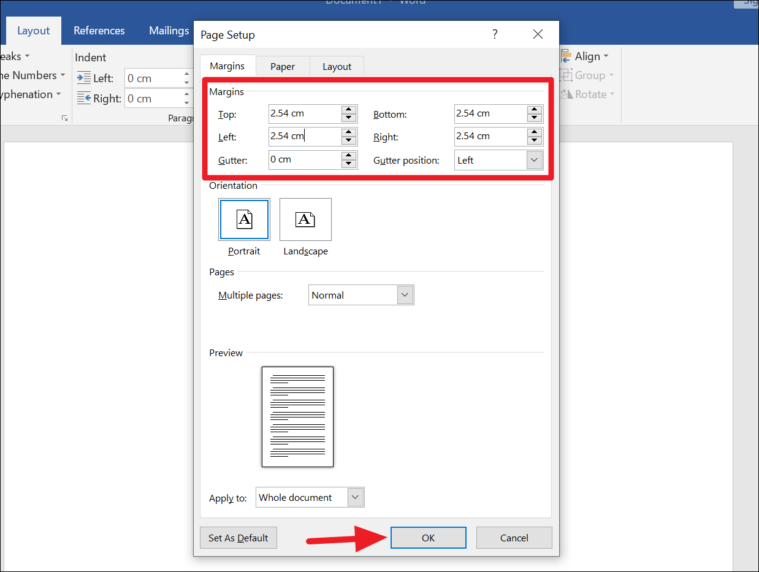The height and width of the screenshot is (572, 759).
Task: Increase the Bottom margin with up arrow
Action: pos(534,110)
